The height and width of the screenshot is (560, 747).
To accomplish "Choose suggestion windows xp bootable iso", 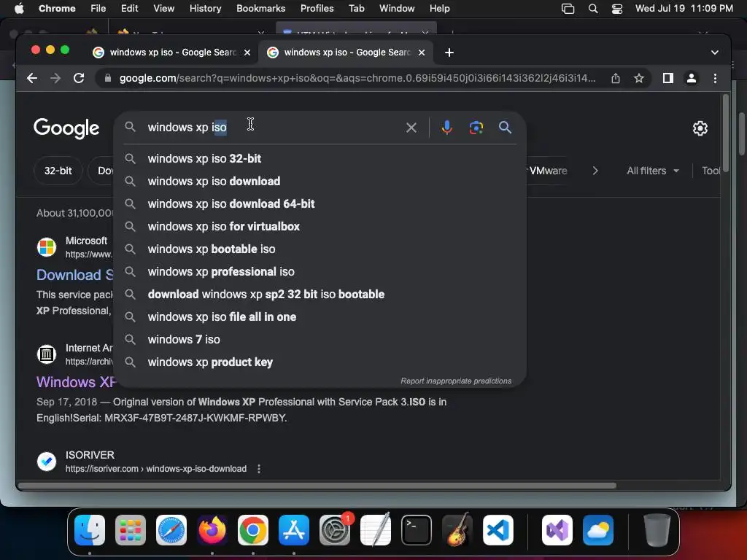I will click(320, 249).
